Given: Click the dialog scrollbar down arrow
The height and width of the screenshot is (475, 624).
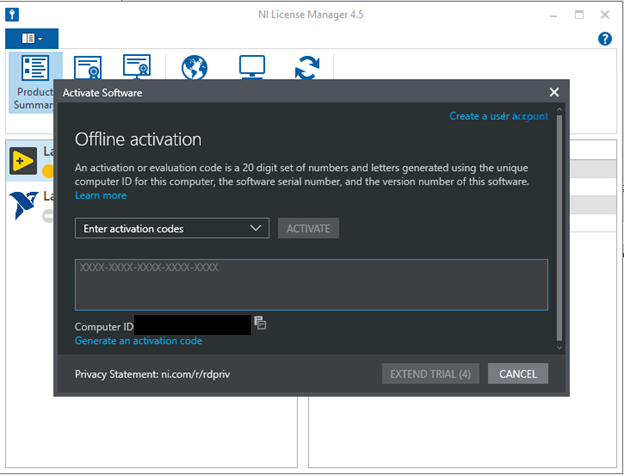Looking at the screenshot, I should [x=559, y=348].
